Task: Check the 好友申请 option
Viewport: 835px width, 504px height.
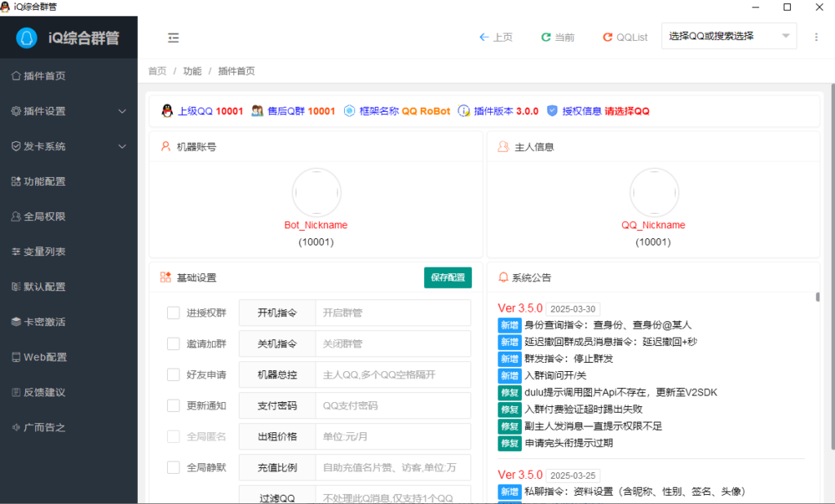Action: point(174,374)
